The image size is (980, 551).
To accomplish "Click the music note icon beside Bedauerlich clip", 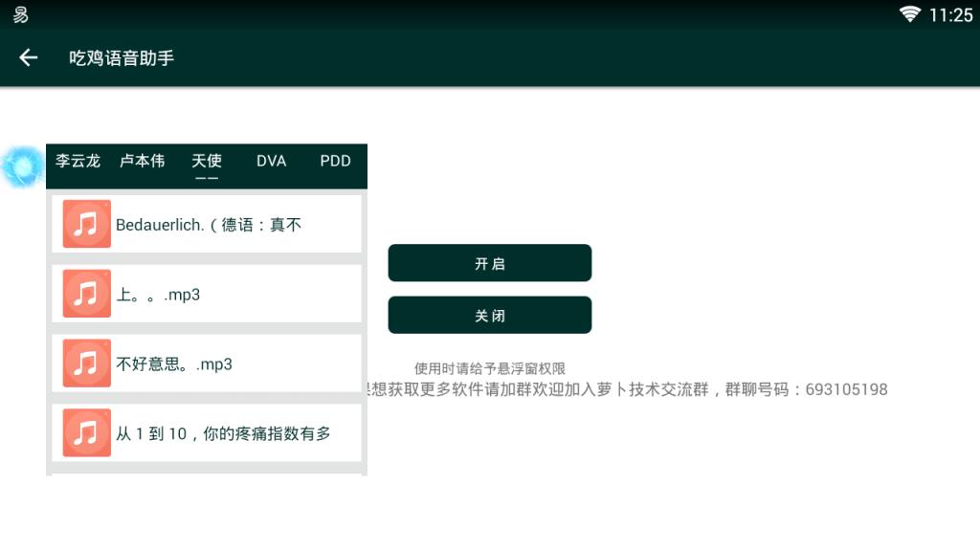I will pyautogui.click(x=86, y=223).
